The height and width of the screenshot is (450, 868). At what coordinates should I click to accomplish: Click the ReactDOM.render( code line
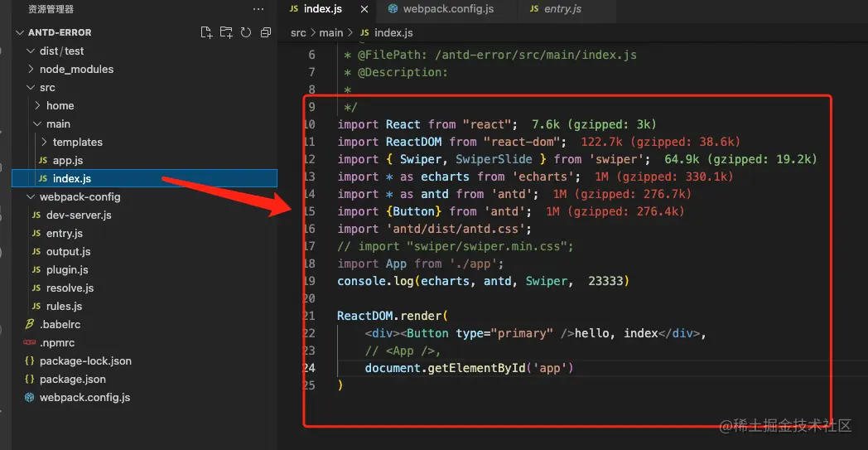tap(393, 316)
